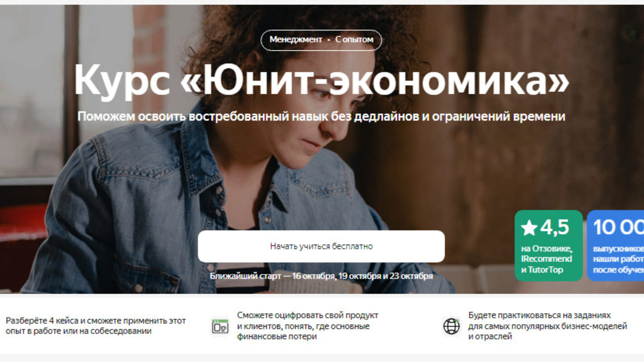This screenshot has height=362, width=644.
Task: Open the blue graduates card showing 10 00
Action: click(615, 246)
